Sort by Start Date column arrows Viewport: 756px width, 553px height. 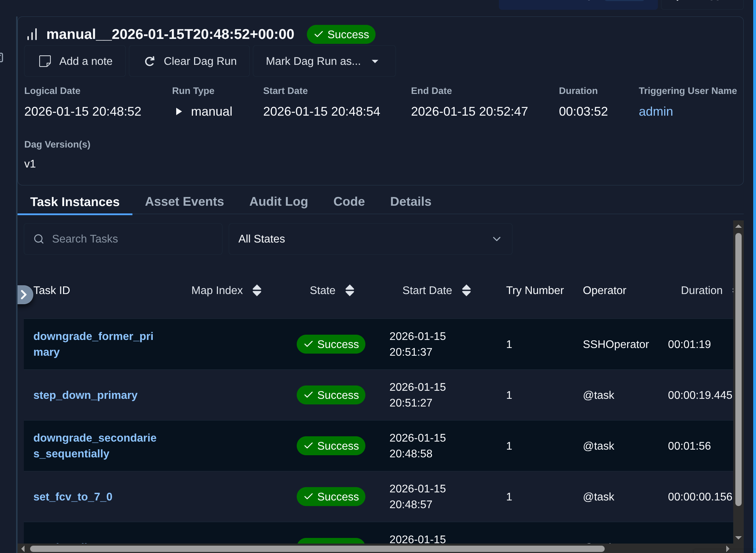click(x=466, y=291)
